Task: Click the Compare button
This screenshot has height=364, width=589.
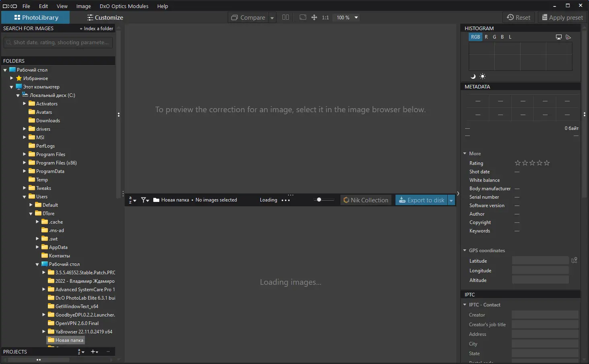Action: point(249,18)
